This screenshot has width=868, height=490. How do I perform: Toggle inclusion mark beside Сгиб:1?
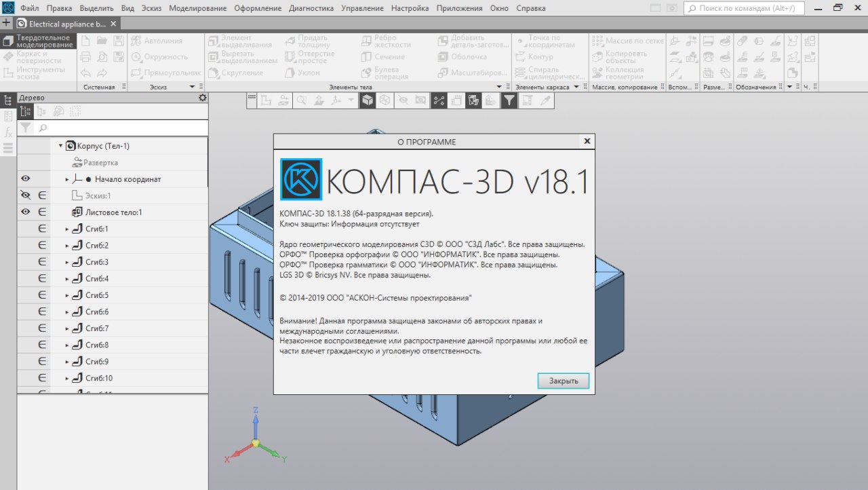(x=42, y=229)
